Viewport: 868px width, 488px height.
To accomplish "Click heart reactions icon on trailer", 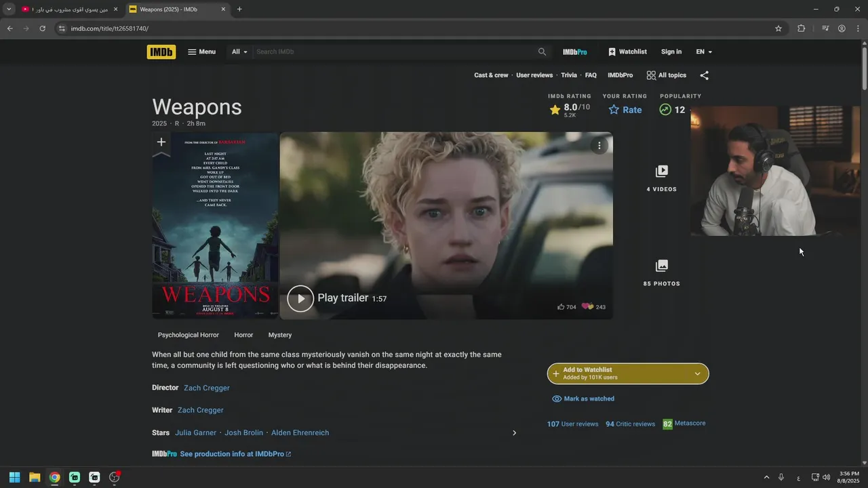I will tap(587, 307).
